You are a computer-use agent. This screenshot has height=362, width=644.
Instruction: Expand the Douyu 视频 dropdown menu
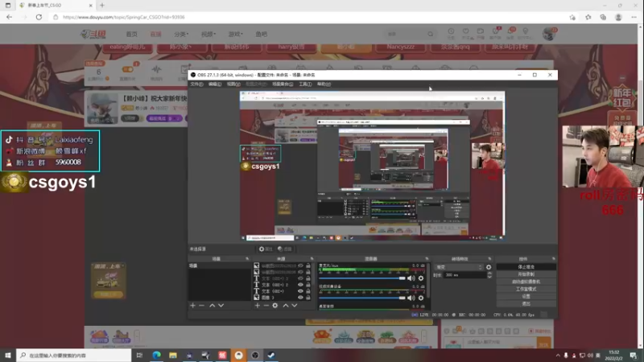pos(208,34)
